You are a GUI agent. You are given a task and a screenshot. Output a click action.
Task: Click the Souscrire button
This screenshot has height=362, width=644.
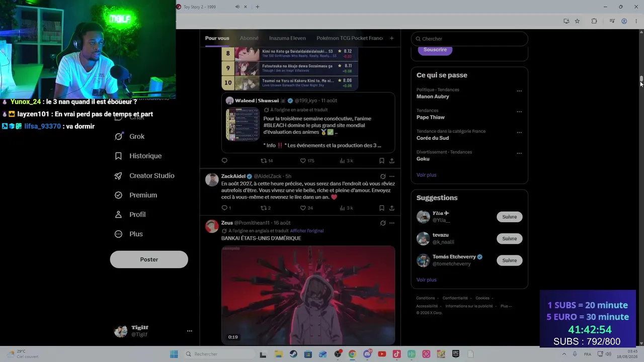pyautogui.click(x=435, y=50)
